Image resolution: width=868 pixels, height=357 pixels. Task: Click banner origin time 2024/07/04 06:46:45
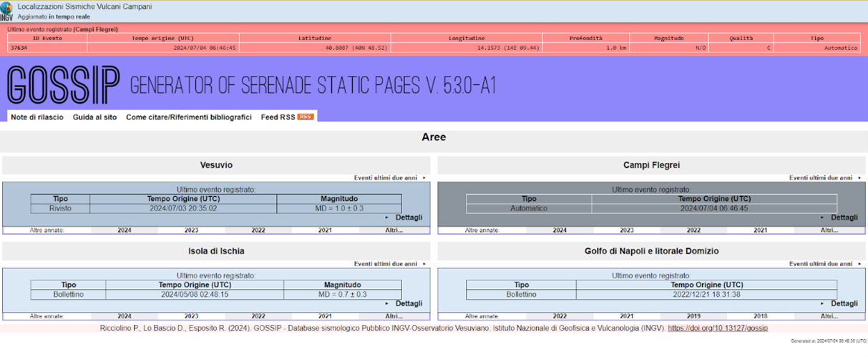[205, 48]
